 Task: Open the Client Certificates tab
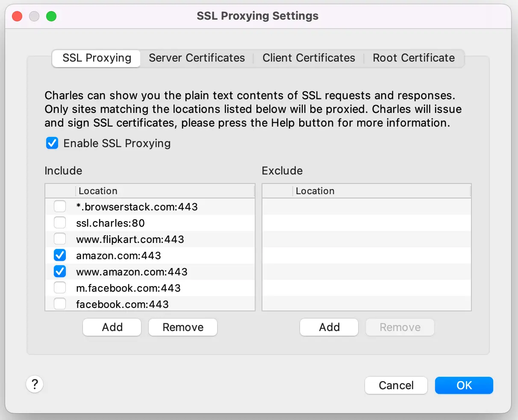(309, 58)
